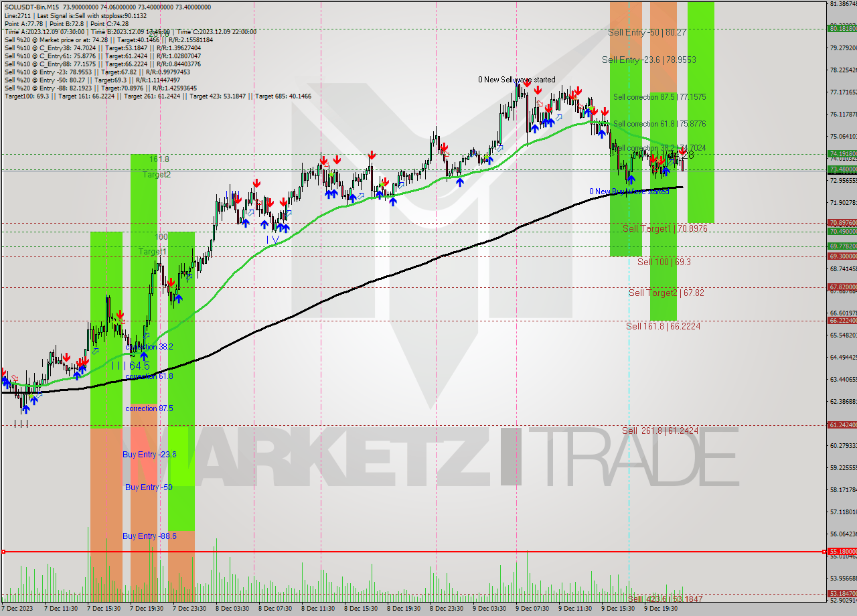Viewport: 857px width, 616px height.
Task: Click the red 67.8200 price tag
Action: [x=842, y=287]
